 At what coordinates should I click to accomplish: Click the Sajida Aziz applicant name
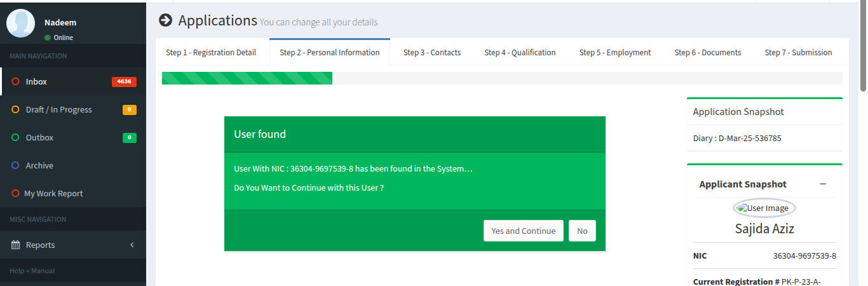(x=764, y=229)
